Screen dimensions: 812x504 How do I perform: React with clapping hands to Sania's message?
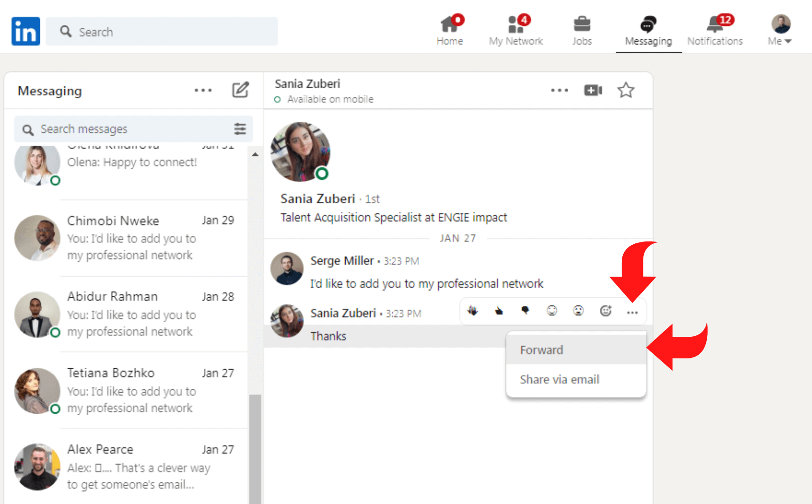(472, 310)
